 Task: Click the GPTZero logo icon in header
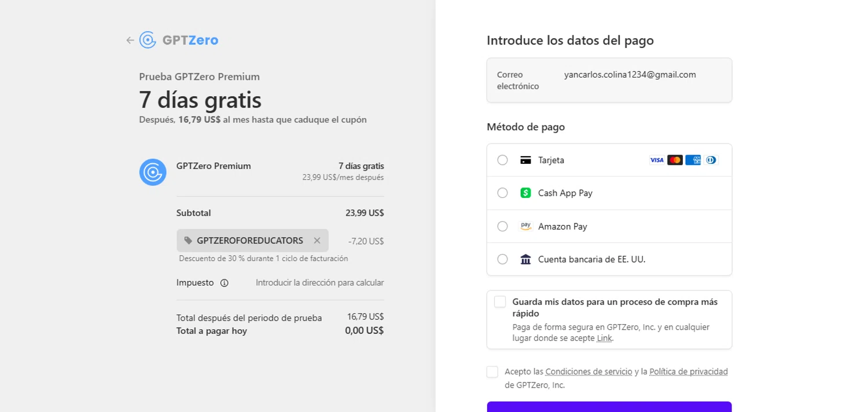click(x=148, y=40)
